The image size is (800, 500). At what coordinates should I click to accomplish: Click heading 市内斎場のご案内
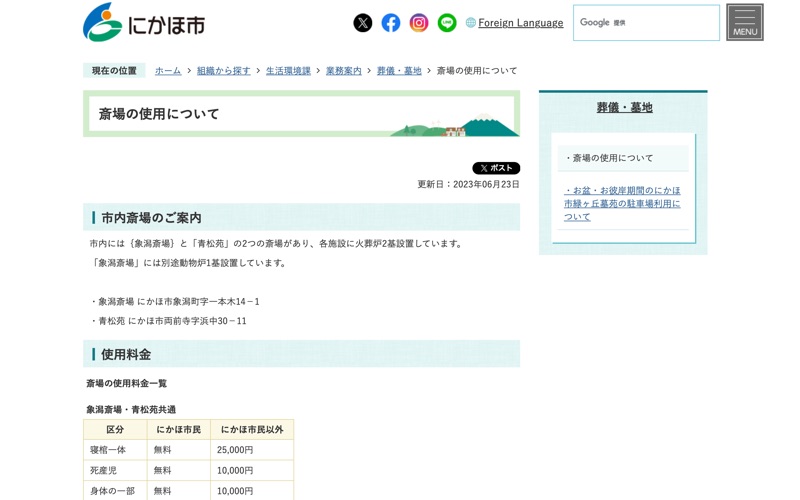(x=151, y=218)
